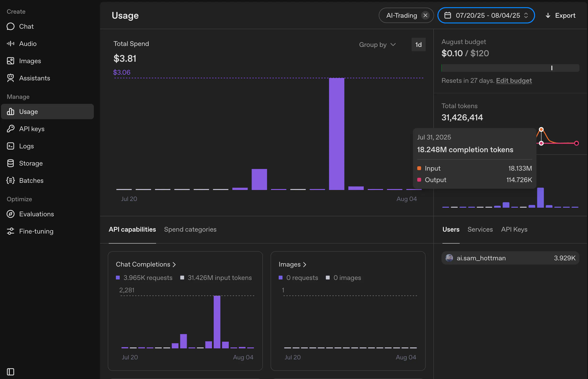The image size is (588, 379).
Task: Select the API Keys tab
Action: point(514,229)
